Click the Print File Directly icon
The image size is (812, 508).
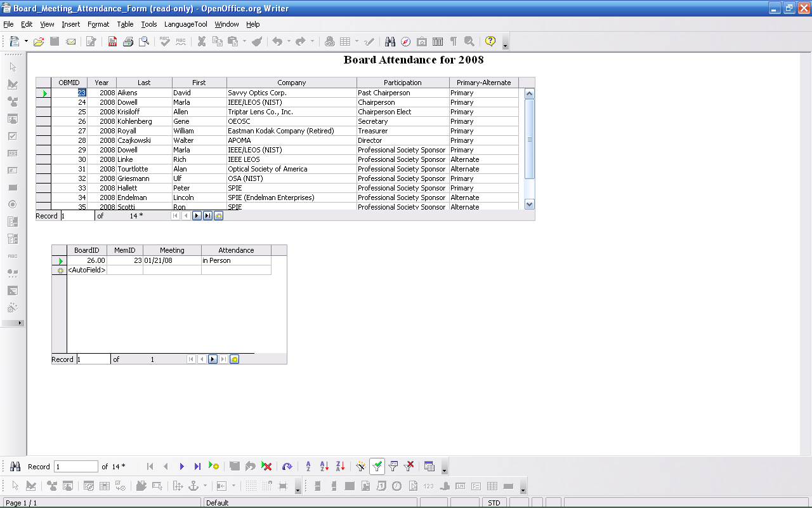[128, 41]
